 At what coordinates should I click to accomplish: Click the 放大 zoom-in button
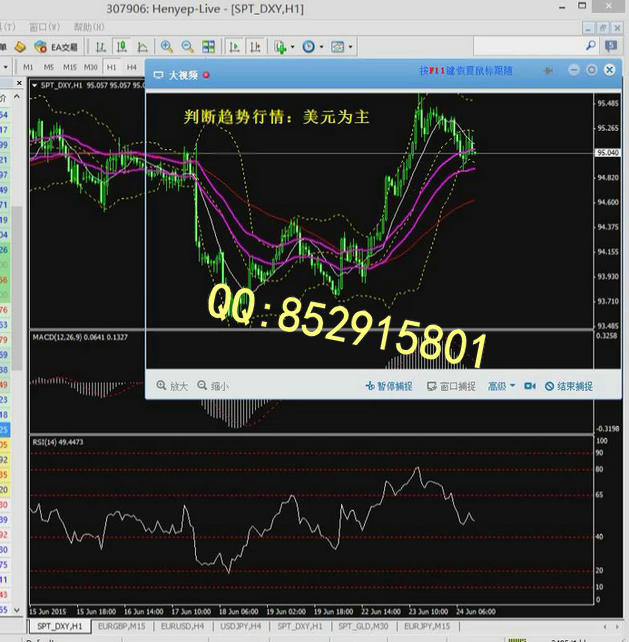pos(172,386)
